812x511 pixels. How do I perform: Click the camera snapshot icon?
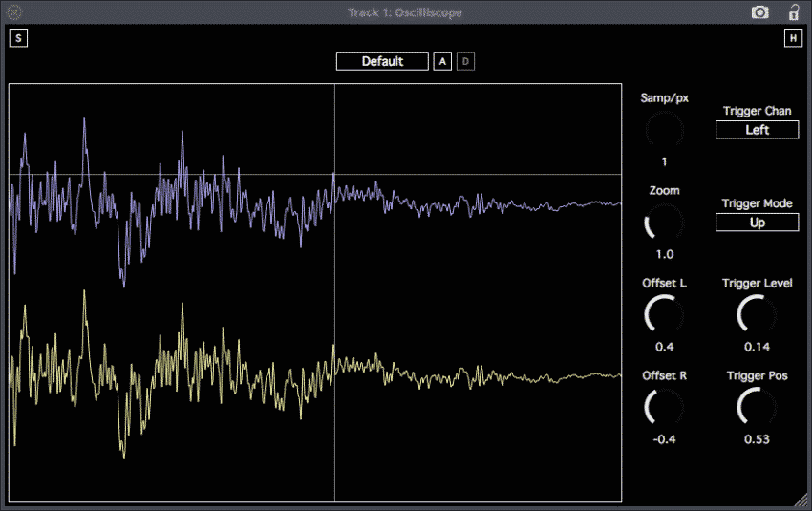pos(760,12)
